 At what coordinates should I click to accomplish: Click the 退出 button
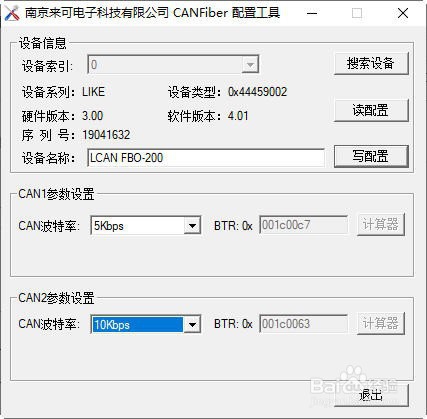pos(371,395)
